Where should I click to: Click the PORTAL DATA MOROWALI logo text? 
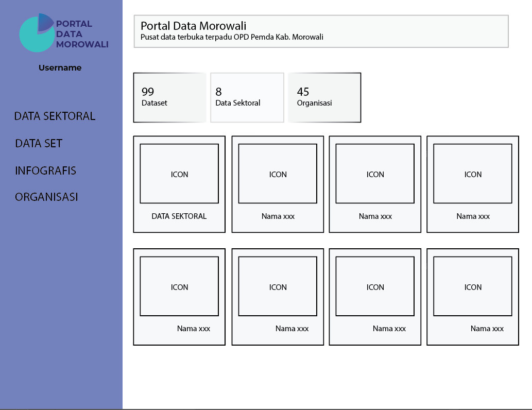tap(82, 34)
